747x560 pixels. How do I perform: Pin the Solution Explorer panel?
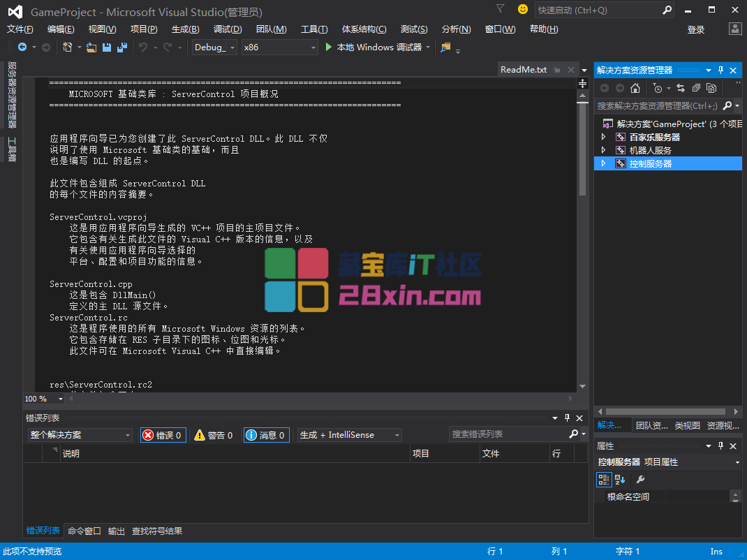(x=721, y=71)
